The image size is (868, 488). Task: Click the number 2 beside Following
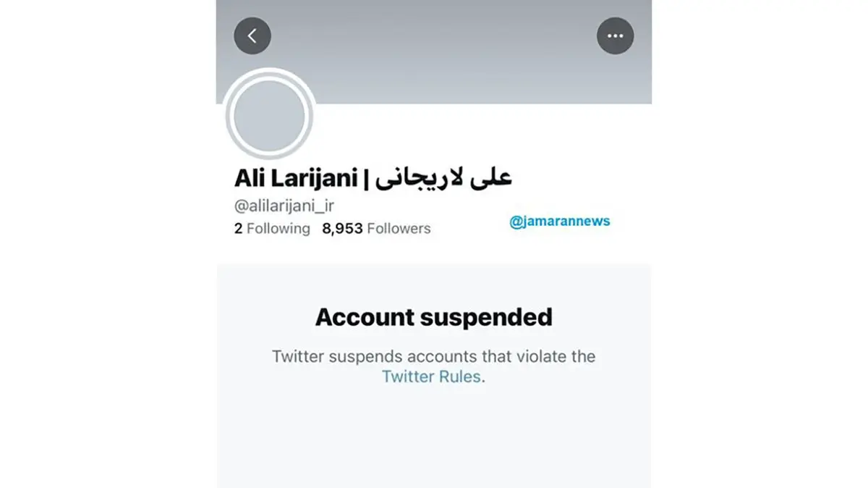(238, 228)
